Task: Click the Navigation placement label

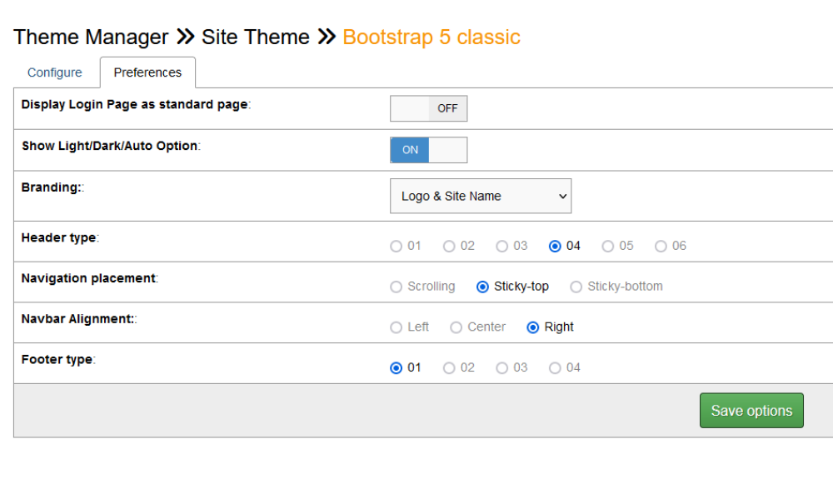Action: click(89, 278)
